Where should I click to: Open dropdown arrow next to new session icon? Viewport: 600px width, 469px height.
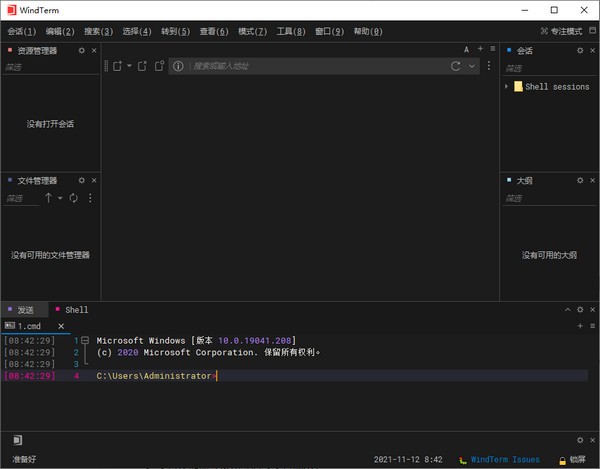coord(129,66)
